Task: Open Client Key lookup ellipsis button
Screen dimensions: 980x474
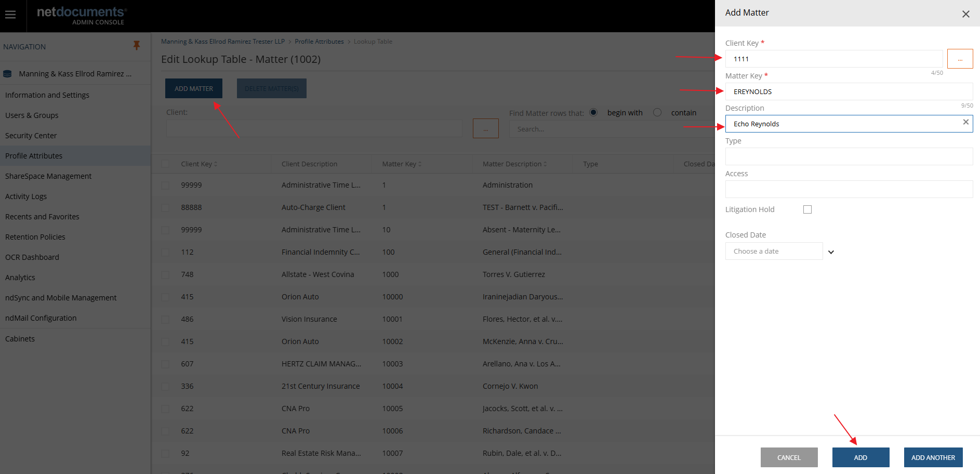Action: pos(960,59)
